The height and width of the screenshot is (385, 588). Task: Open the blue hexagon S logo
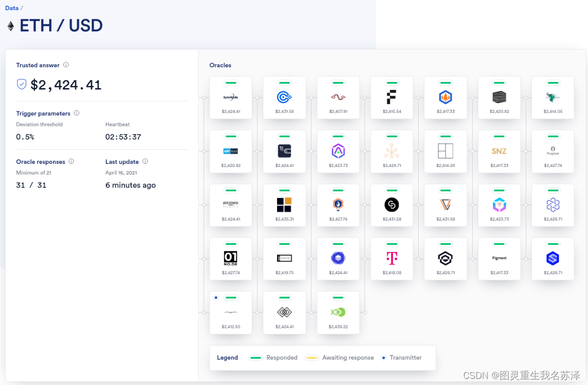click(553, 258)
